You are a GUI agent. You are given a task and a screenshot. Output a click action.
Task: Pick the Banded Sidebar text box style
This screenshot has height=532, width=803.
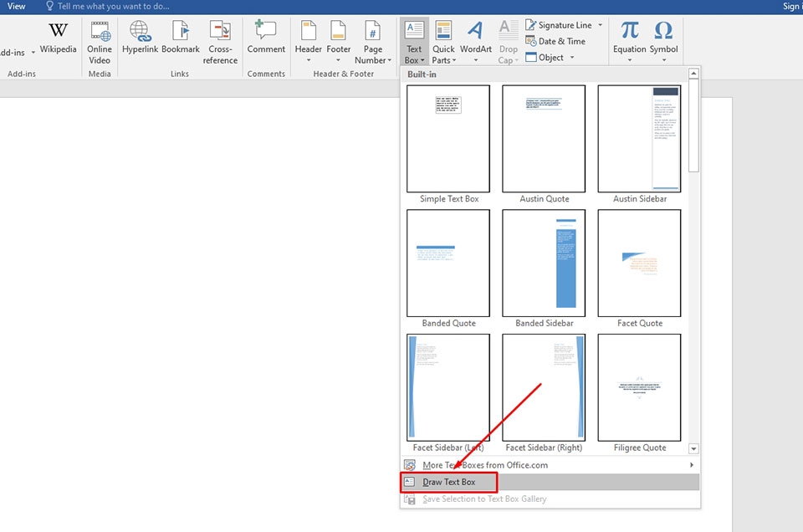coord(544,263)
